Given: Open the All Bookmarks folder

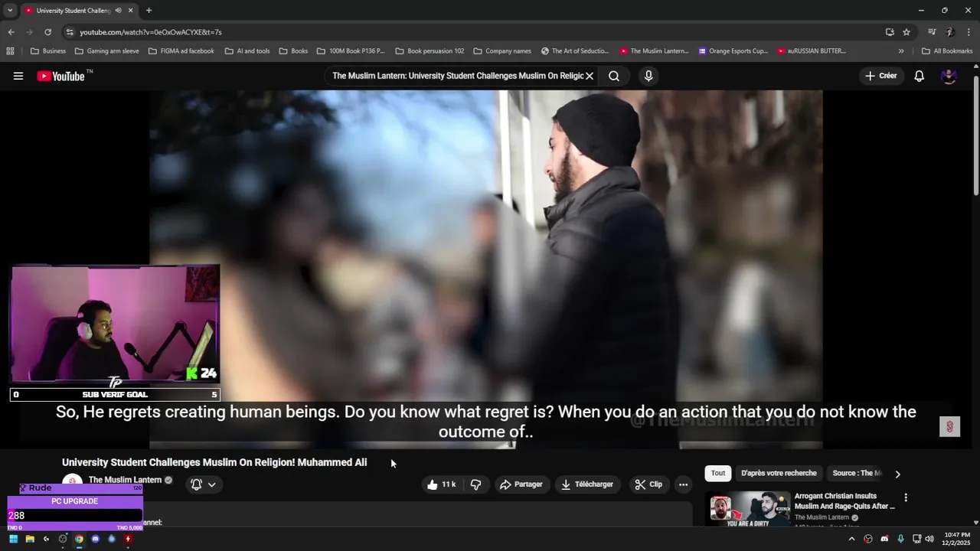Looking at the screenshot, I should pos(947,51).
